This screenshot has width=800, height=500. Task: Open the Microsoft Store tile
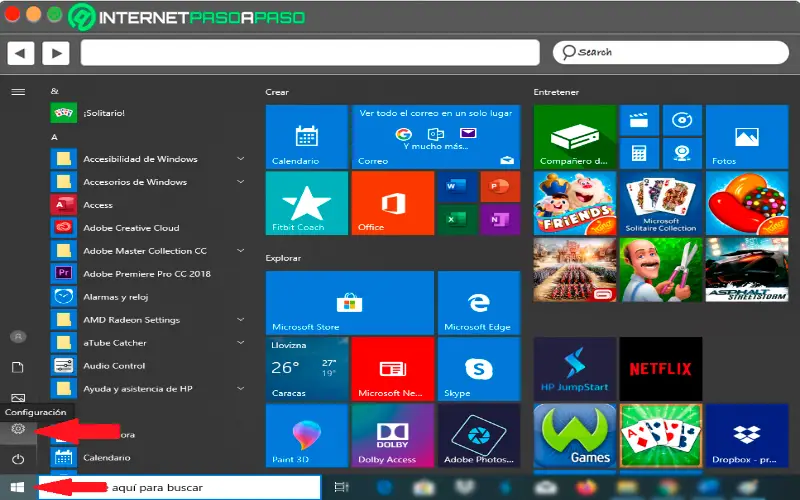(349, 303)
